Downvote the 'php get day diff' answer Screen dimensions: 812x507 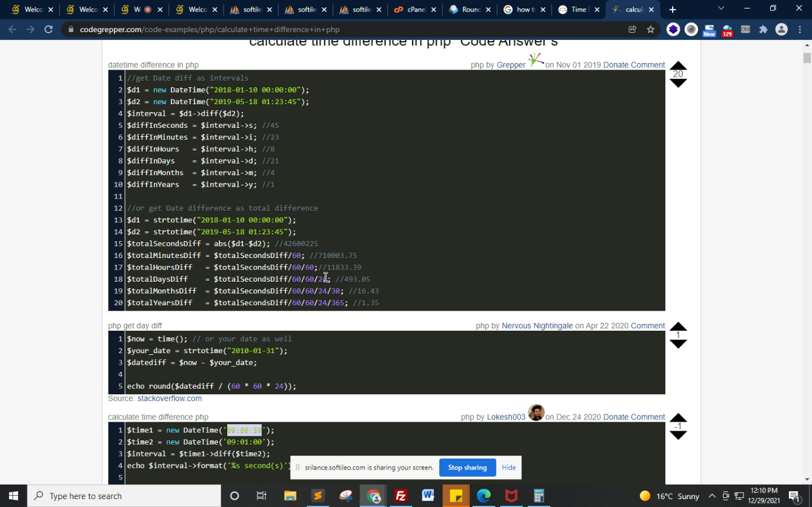(678, 344)
